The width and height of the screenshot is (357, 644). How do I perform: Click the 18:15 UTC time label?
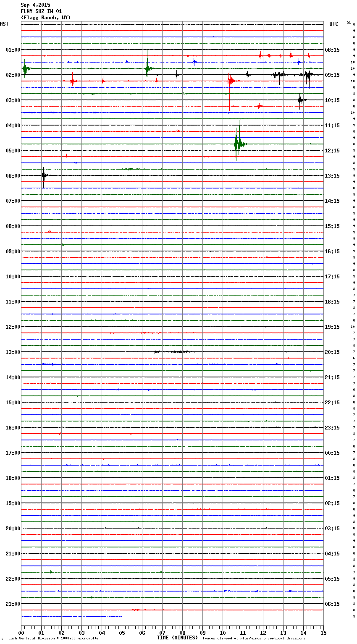click(332, 301)
